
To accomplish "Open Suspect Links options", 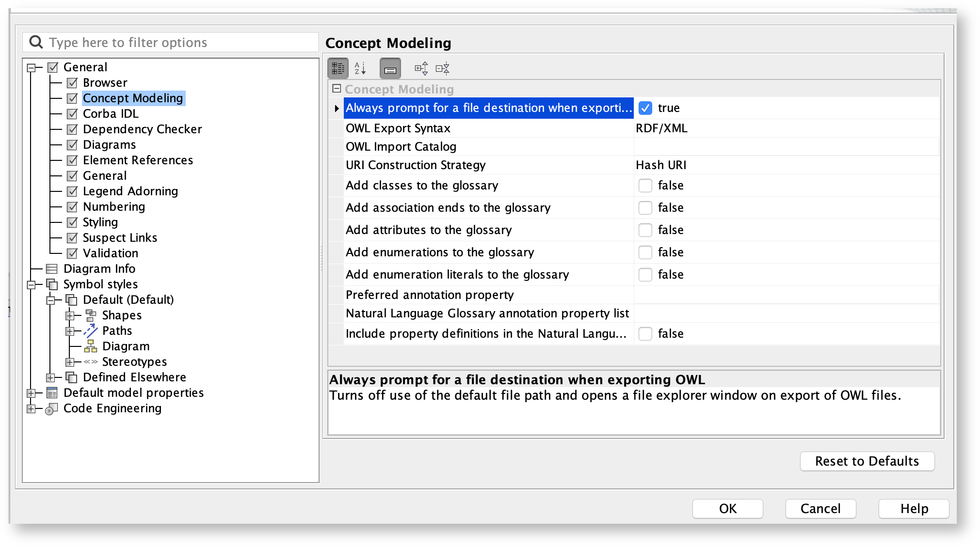I will 119,237.
